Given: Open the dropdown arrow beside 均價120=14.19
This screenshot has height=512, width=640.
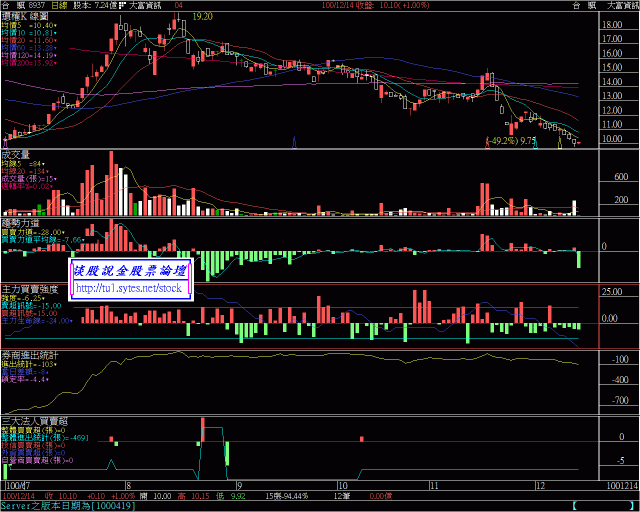Looking at the screenshot, I should click(x=55, y=56).
